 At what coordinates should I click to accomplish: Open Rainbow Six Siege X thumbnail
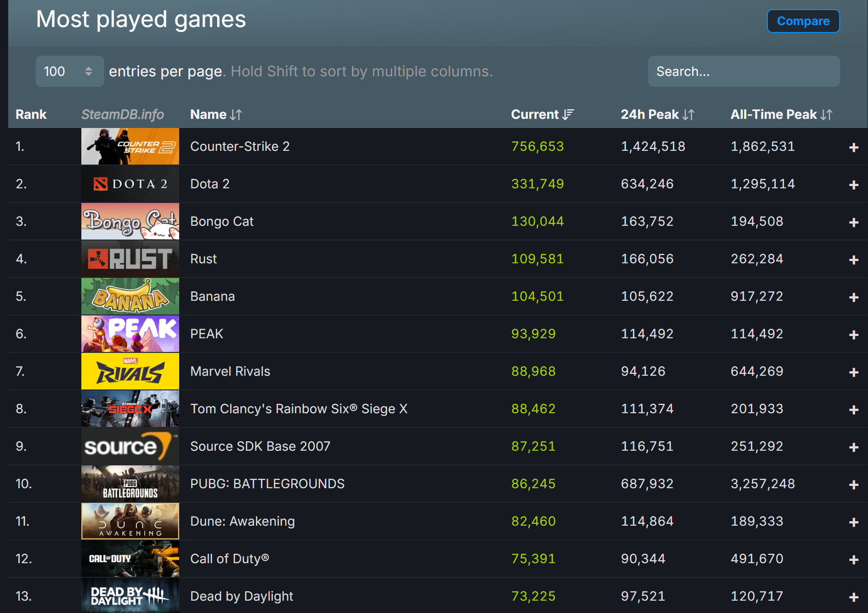pyautogui.click(x=130, y=409)
